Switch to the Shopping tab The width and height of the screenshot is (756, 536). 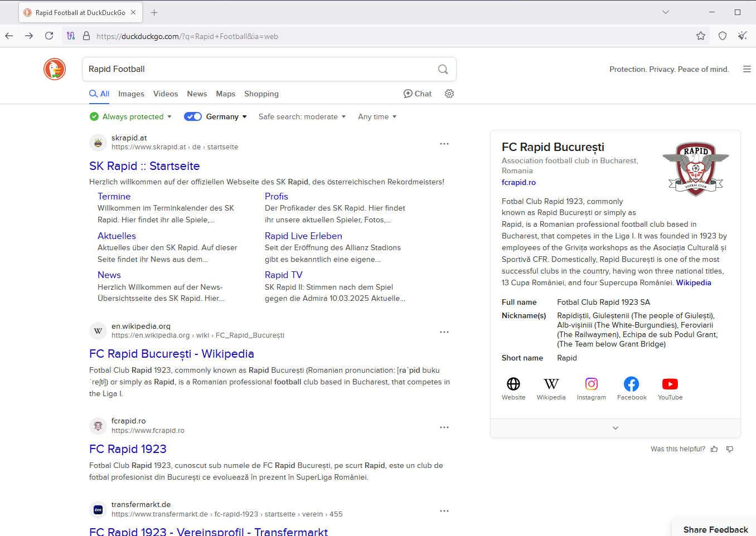261,94
